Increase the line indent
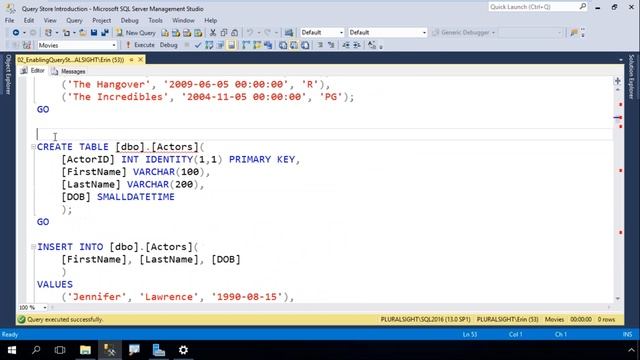640x360 pixels. [357, 45]
